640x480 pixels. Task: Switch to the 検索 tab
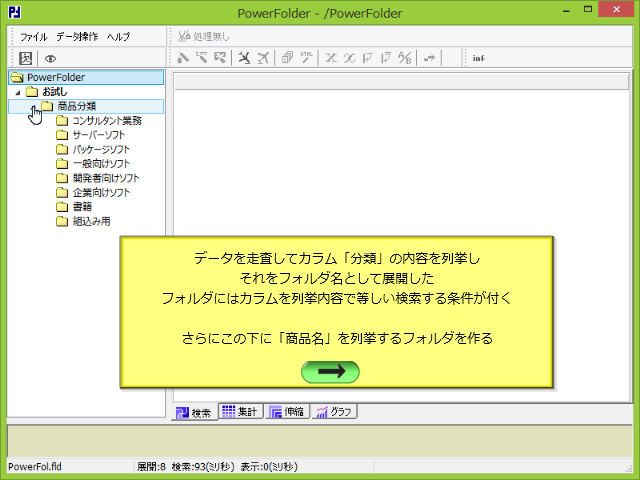click(x=194, y=413)
